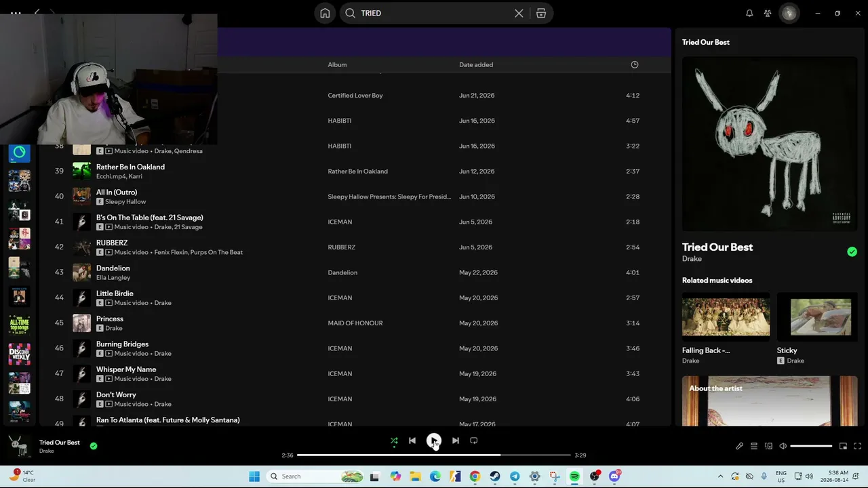Open the Friend Activity icon
The width and height of the screenshot is (868, 488).
[x=768, y=13]
